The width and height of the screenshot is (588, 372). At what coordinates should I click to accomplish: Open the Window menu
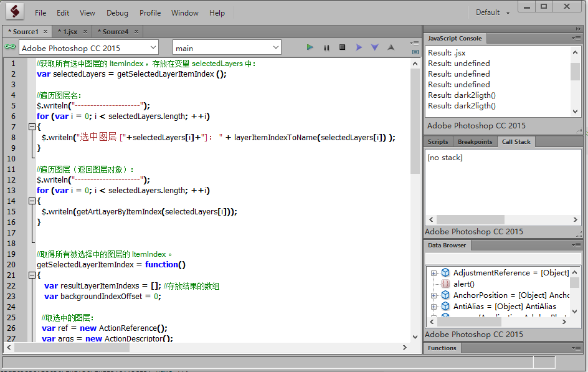185,12
